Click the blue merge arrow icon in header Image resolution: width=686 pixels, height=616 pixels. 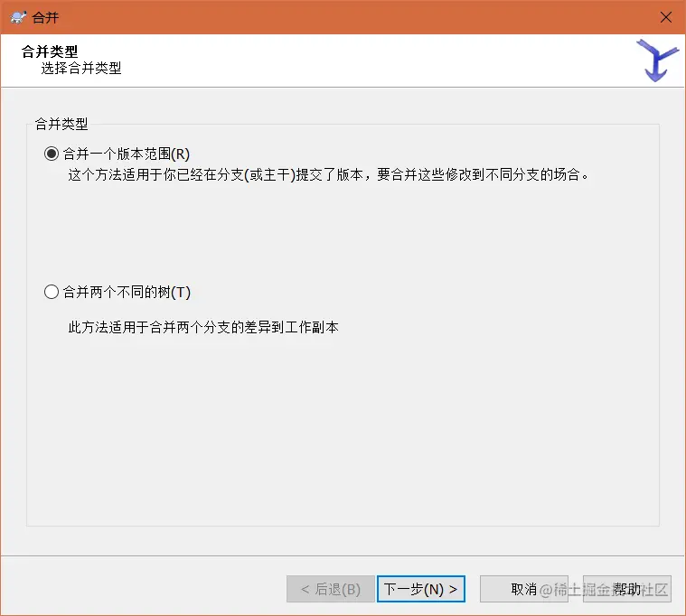pos(657,61)
